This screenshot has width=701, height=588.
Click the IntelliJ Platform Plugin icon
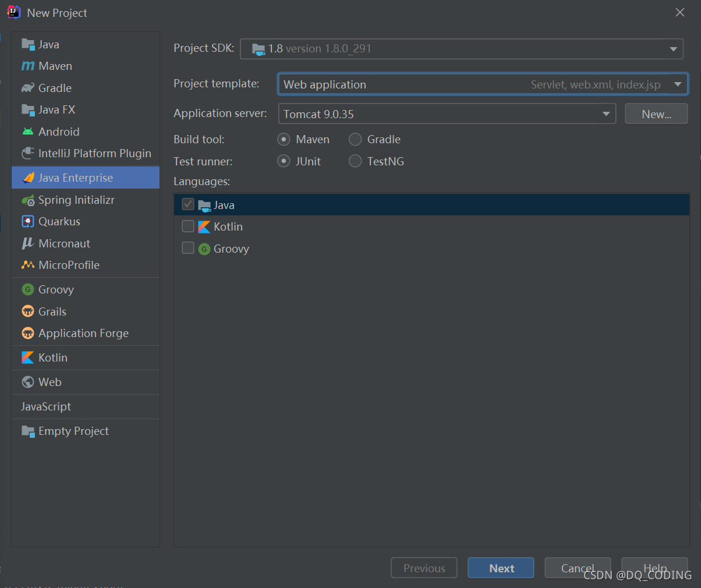coord(28,154)
